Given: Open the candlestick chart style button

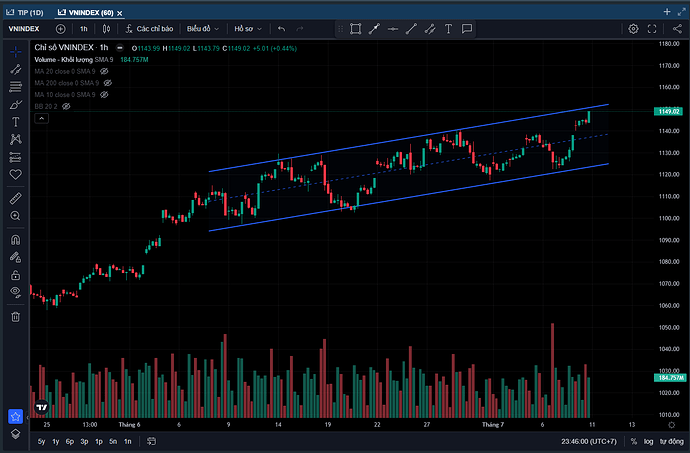Looking at the screenshot, I should [x=106, y=29].
